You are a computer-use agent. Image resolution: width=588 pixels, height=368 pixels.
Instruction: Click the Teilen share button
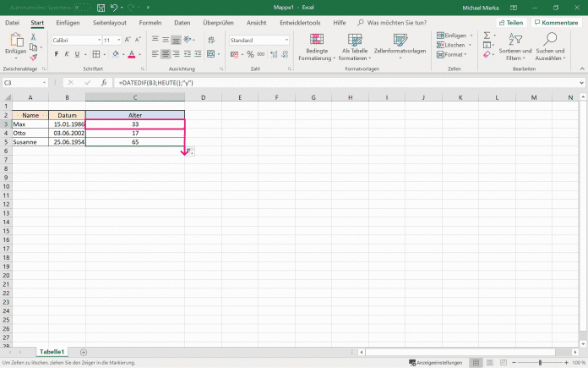(x=510, y=23)
